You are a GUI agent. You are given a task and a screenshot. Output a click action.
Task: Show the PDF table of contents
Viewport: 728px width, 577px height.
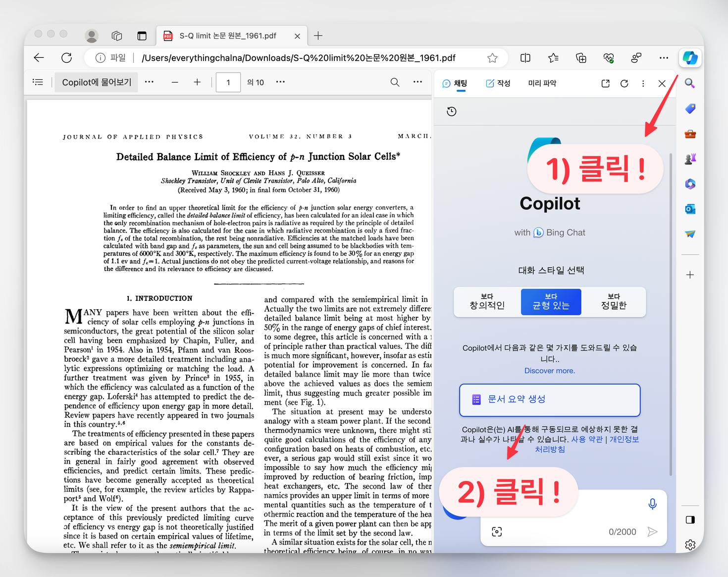click(38, 82)
